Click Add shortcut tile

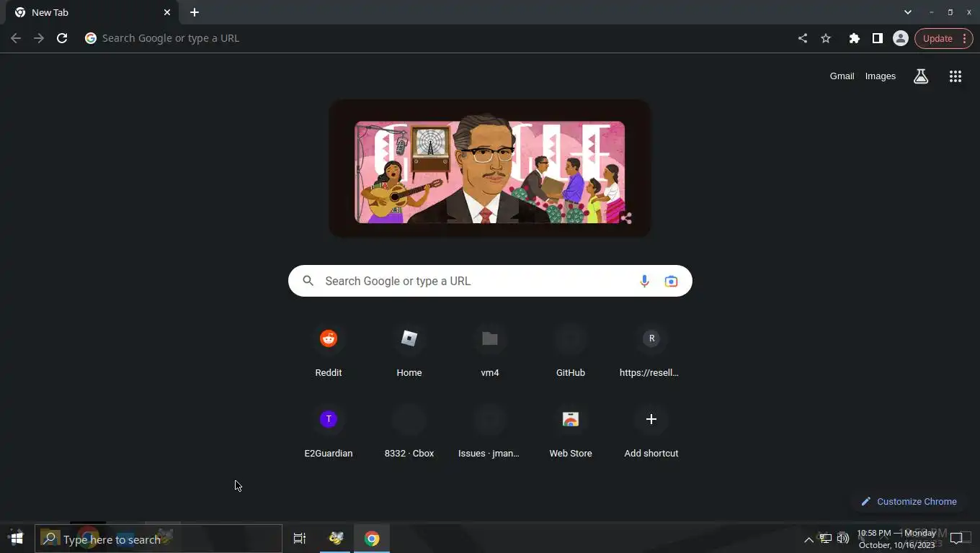tap(651, 432)
